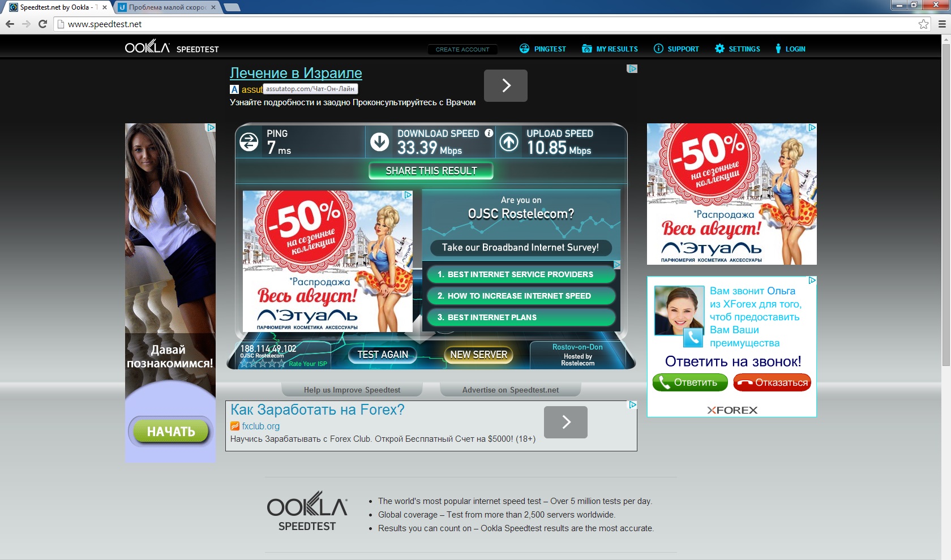Switch to the 'Проблема малой скорос' tab

(x=167, y=7)
